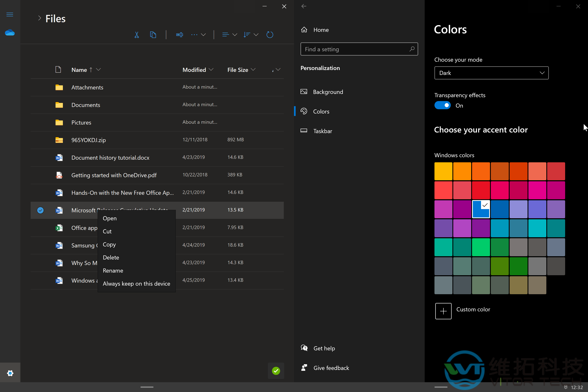Image resolution: width=588 pixels, height=392 pixels.
Task: Expand the Choose your mode dropdown
Action: pyautogui.click(x=491, y=73)
